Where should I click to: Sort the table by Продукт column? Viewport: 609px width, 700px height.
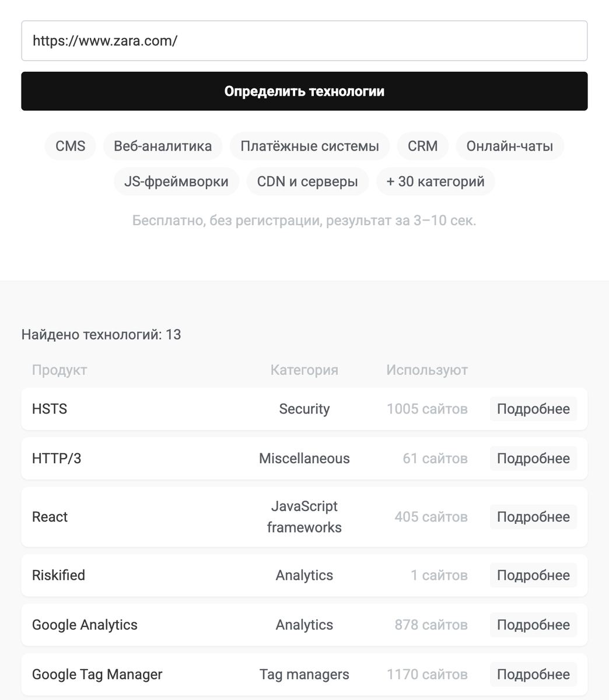(59, 370)
